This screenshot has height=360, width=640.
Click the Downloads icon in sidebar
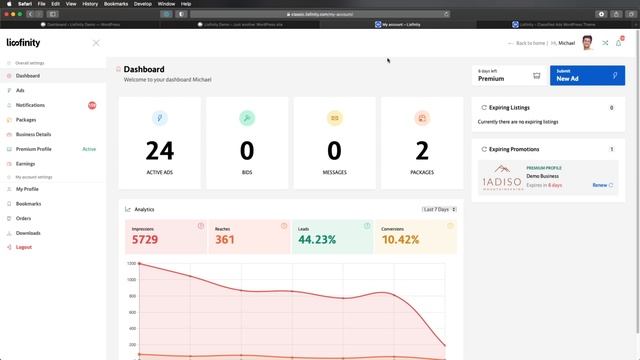coord(9,233)
